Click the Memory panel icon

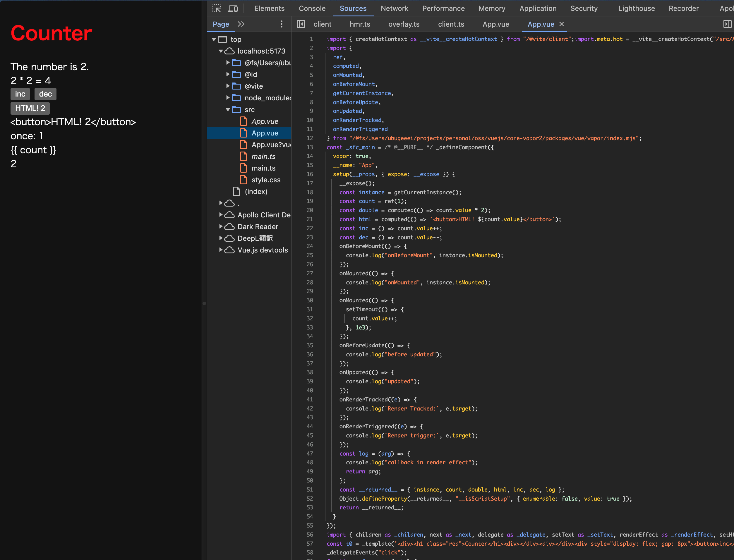tap(491, 8)
